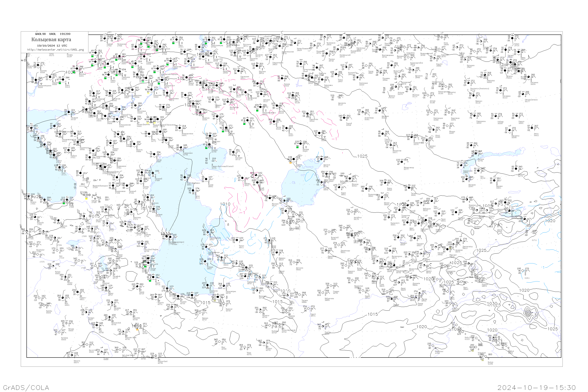Click the 19/10/2024 12 UTC date label

click(52, 45)
